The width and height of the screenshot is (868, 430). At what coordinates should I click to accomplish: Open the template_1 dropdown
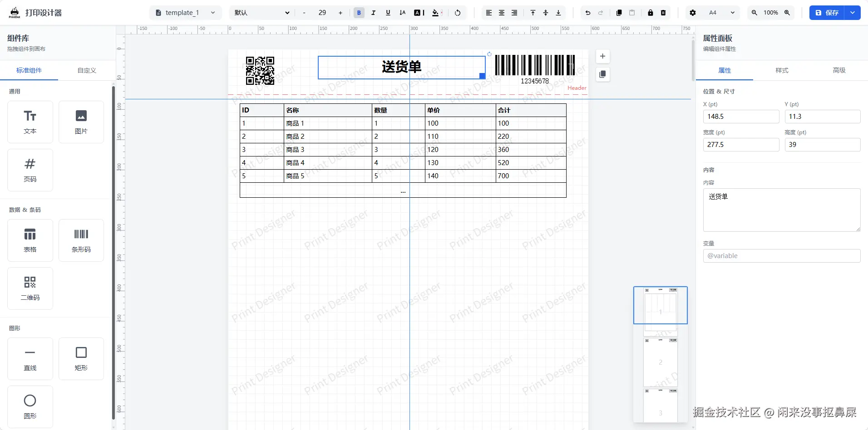186,13
